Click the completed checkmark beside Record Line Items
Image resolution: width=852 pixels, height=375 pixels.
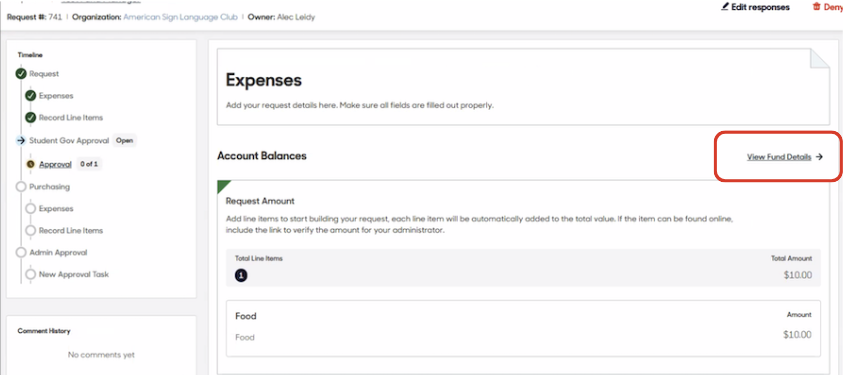point(30,117)
